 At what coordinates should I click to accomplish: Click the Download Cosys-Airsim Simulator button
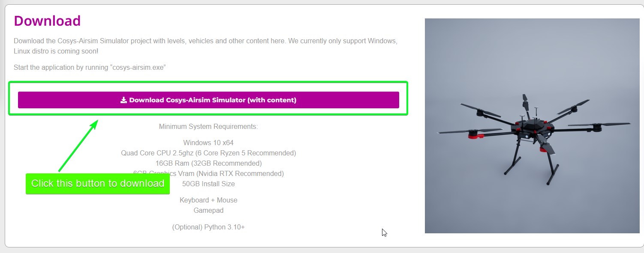(x=208, y=100)
